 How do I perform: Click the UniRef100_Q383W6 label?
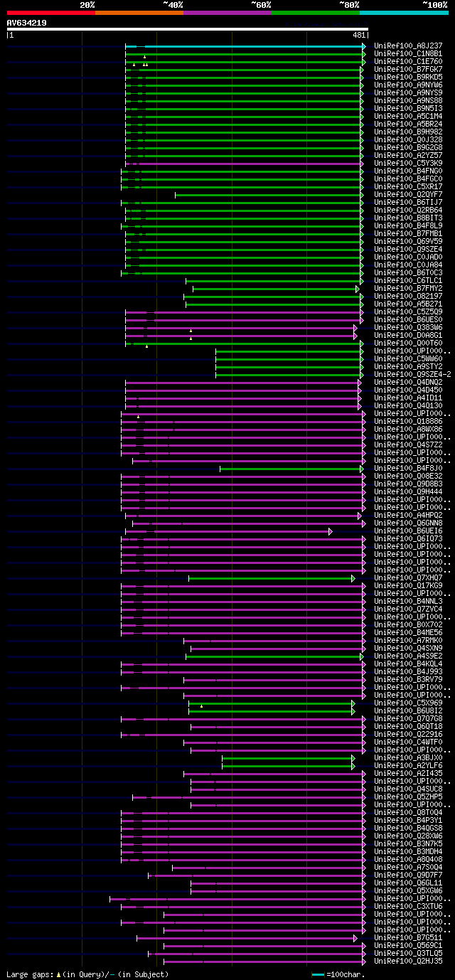[x=408, y=327]
